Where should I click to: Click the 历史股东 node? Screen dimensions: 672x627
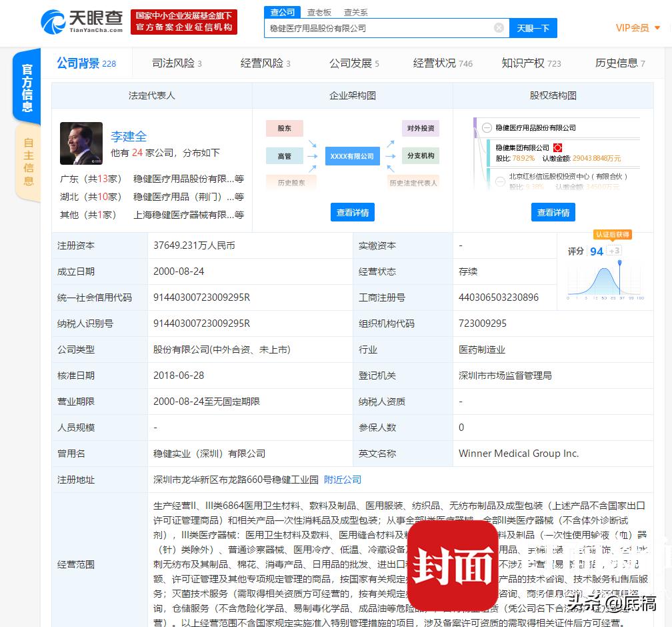[x=291, y=181]
